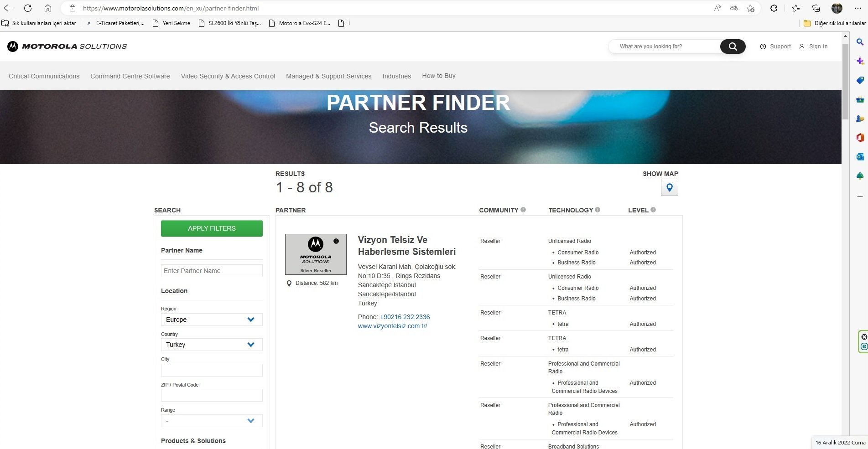
Task: Open www.vizyontelsiz.com.tr link
Action: 393,326
